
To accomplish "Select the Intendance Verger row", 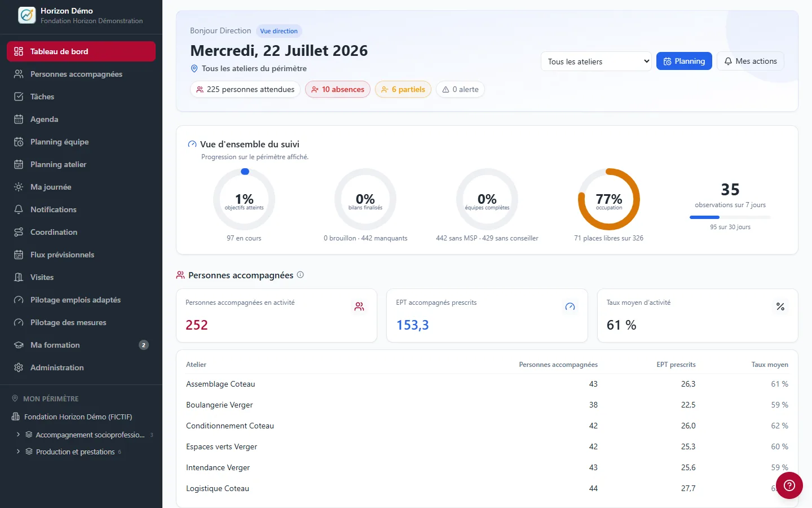I will pyautogui.click(x=487, y=467).
